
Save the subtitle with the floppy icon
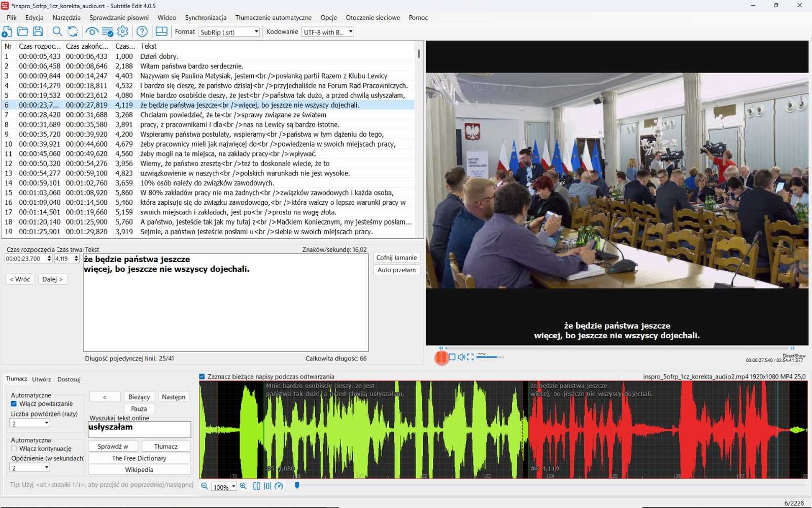coord(38,31)
